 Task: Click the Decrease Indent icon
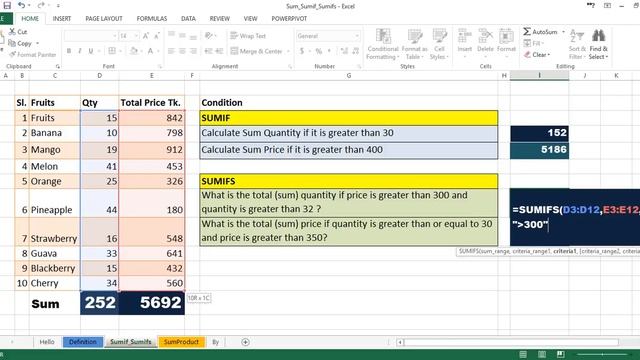point(208,51)
